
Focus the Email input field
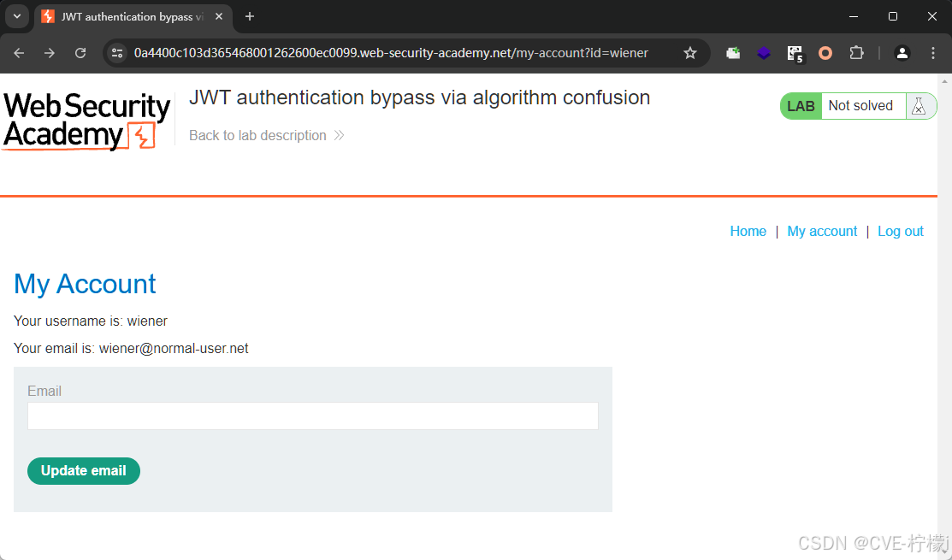313,416
